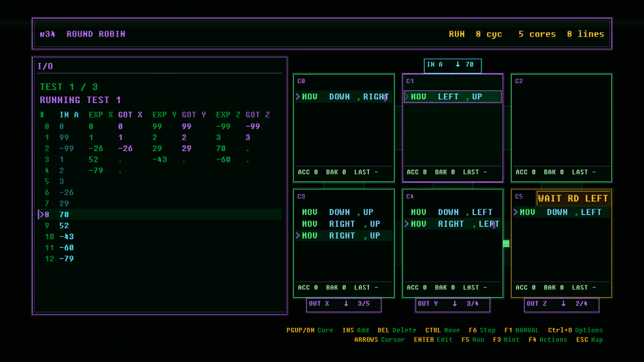Open the F4 Actions entry

(548, 340)
